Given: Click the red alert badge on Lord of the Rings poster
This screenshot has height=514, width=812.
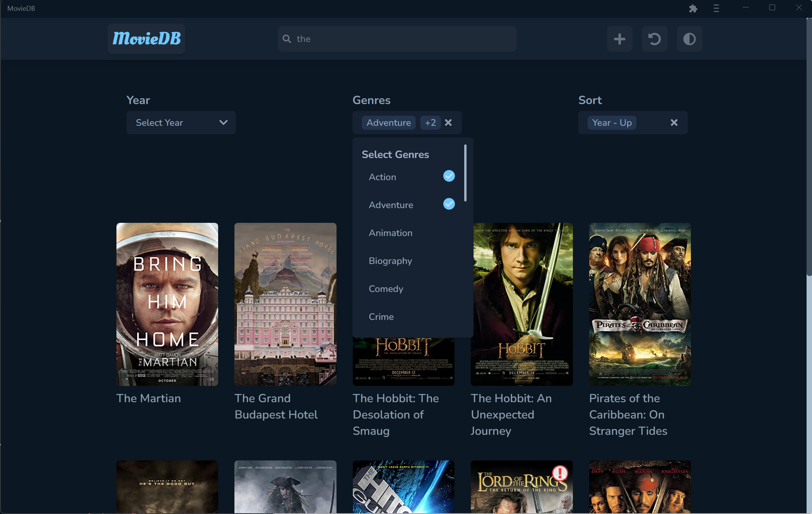Looking at the screenshot, I should [x=560, y=473].
